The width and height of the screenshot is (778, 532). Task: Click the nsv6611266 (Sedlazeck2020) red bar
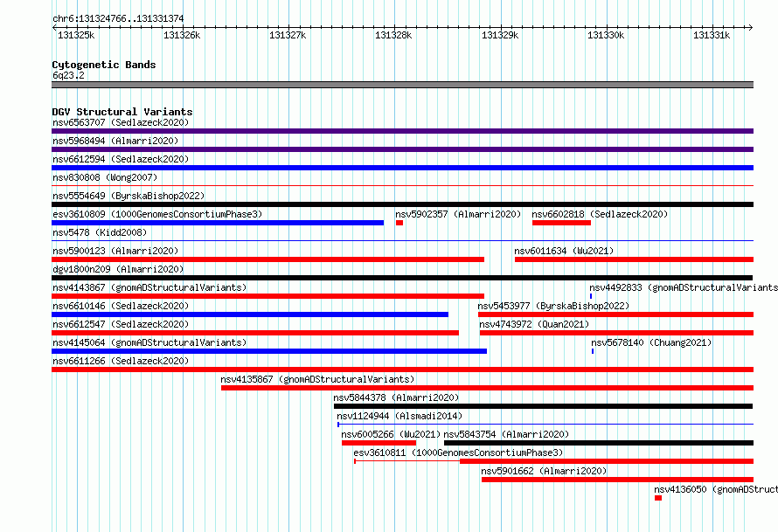click(x=402, y=370)
